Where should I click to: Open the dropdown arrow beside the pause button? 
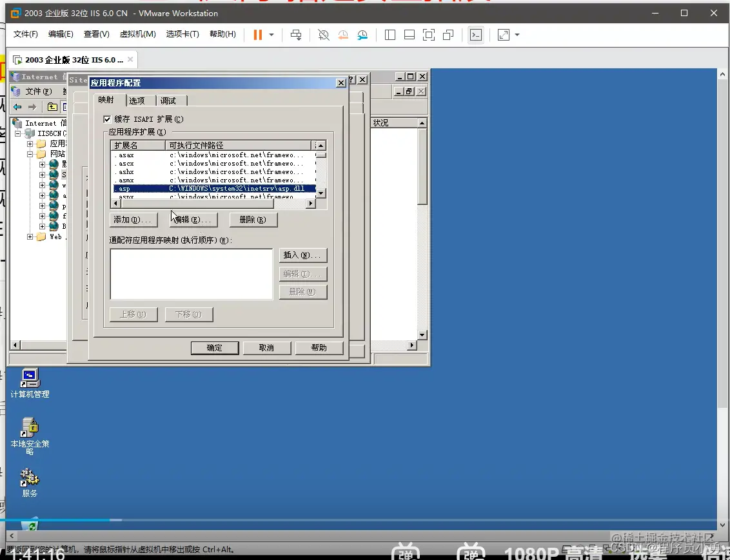pyautogui.click(x=271, y=35)
